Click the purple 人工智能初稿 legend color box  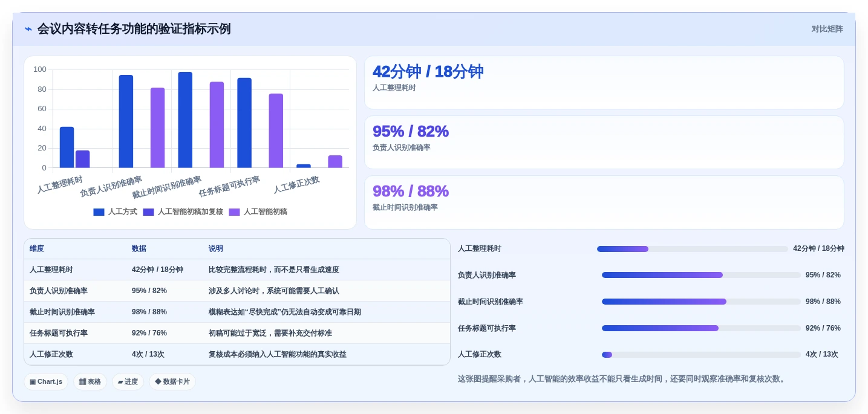234,212
